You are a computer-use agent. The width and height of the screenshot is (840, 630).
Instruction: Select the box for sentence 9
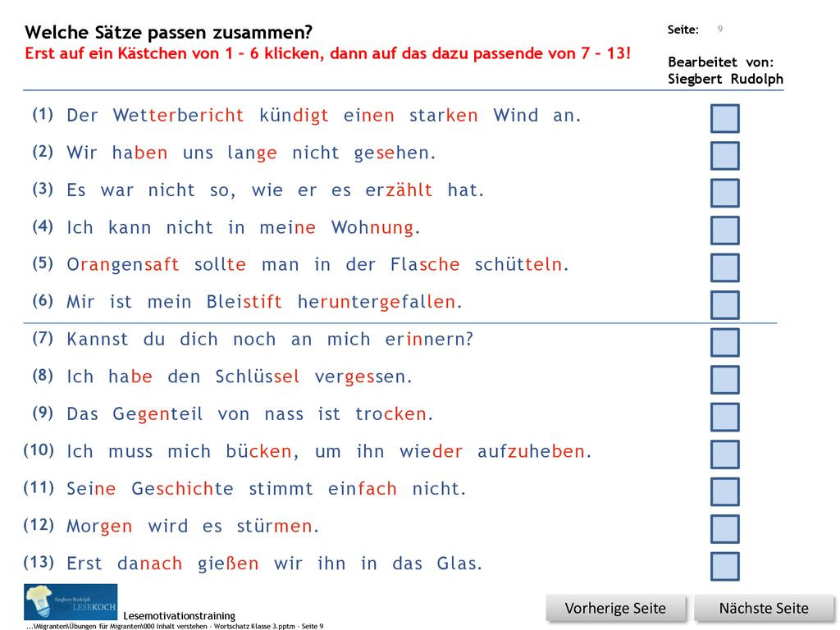tap(725, 417)
